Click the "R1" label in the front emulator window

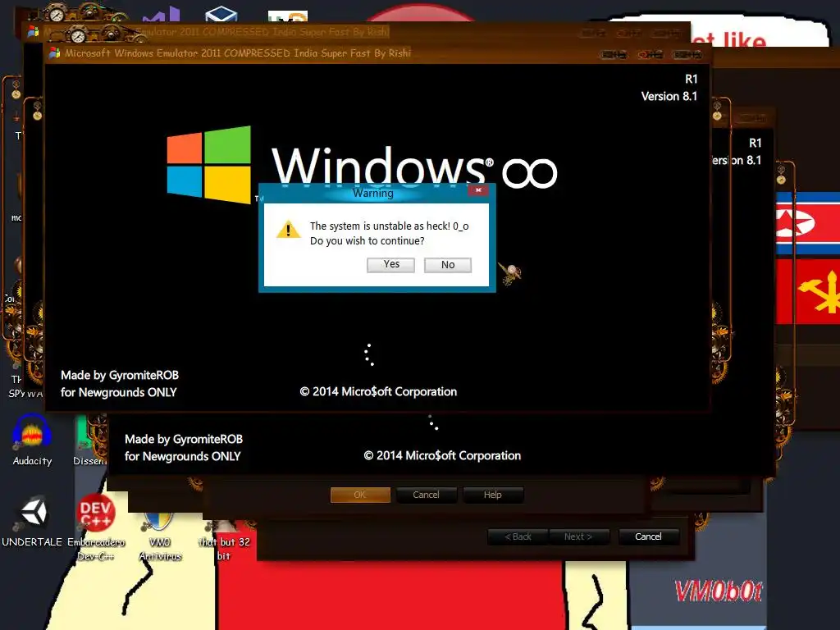(691, 80)
